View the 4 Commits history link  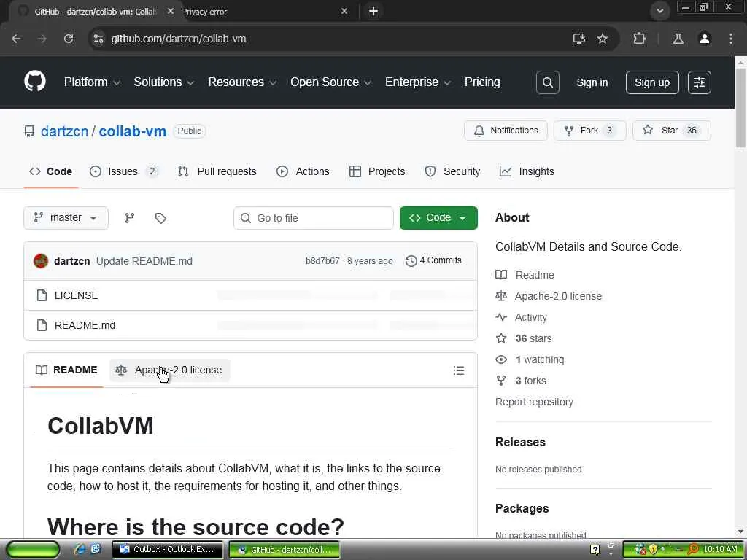[x=433, y=260]
